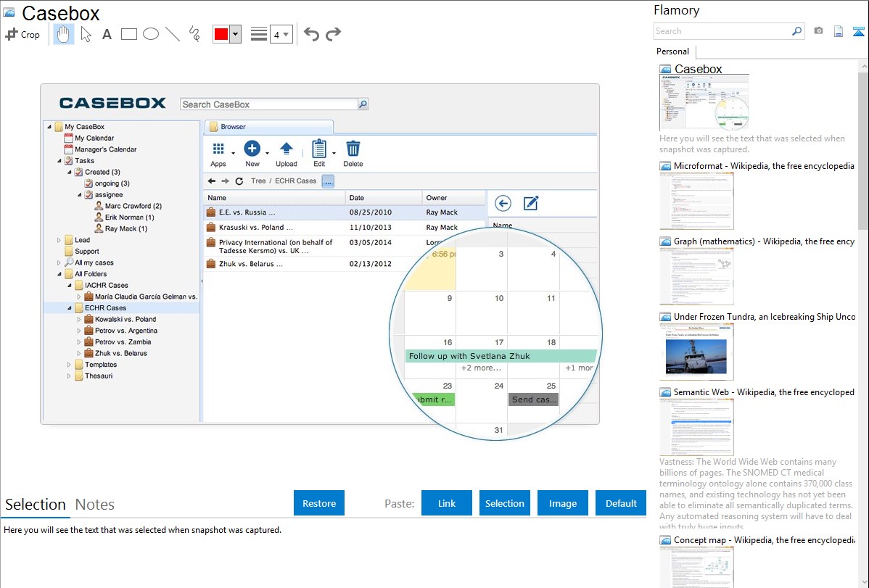Click the browser icon next to Semantic Web
869x588 pixels.
(x=665, y=392)
